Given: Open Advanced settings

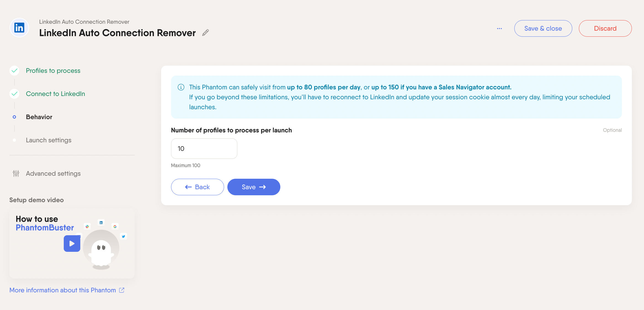Looking at the screenshot, I should 53,173.
